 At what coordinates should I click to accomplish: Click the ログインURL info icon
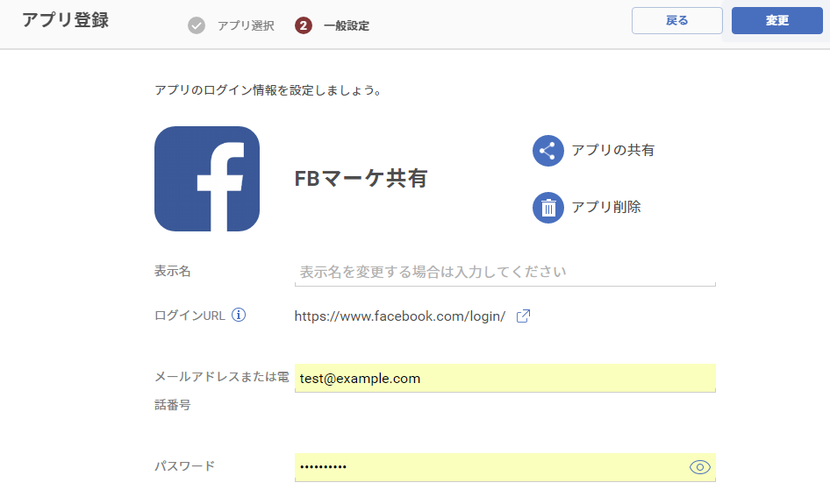(x=239, y=316)
